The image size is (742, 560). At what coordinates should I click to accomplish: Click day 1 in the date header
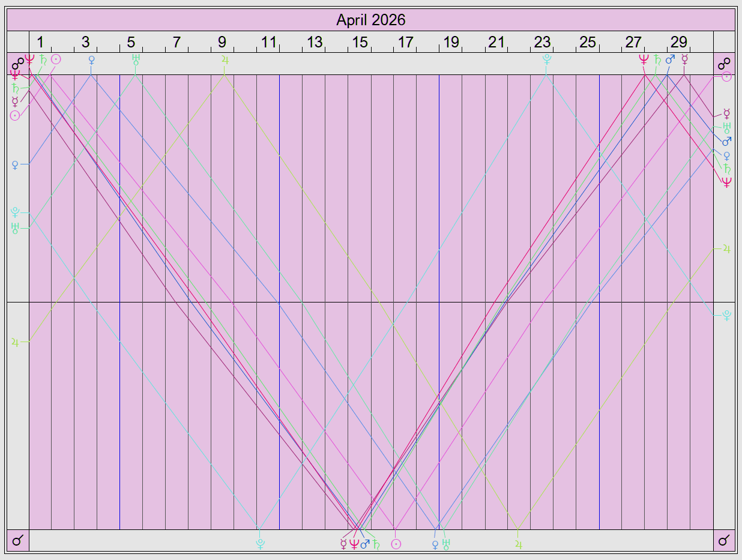pos(40,42)
